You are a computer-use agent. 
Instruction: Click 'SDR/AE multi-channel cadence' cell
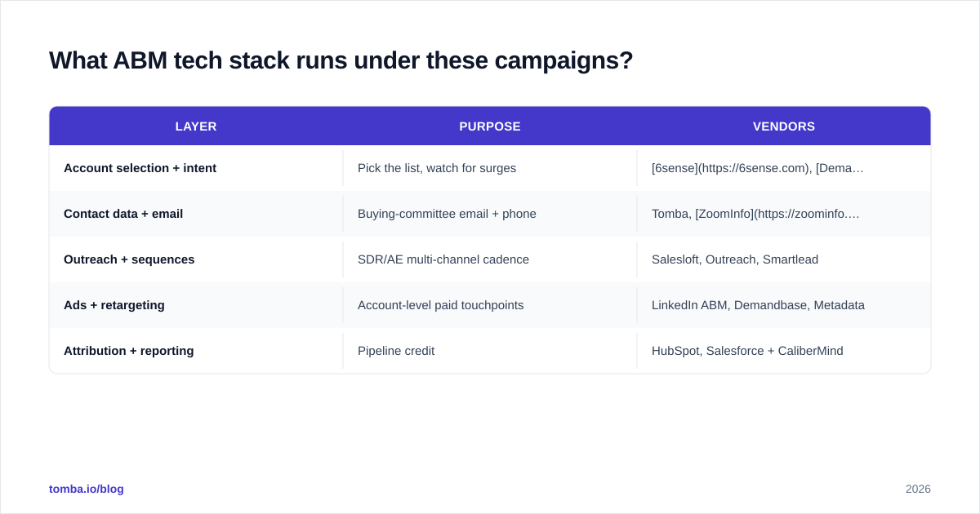click(x=490, y=259)
